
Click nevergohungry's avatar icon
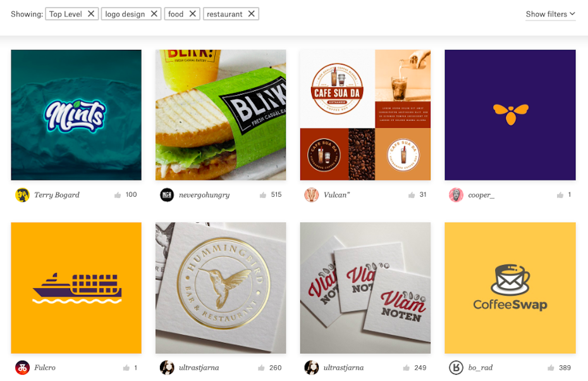pyautogui.click(x=167, y=195)
